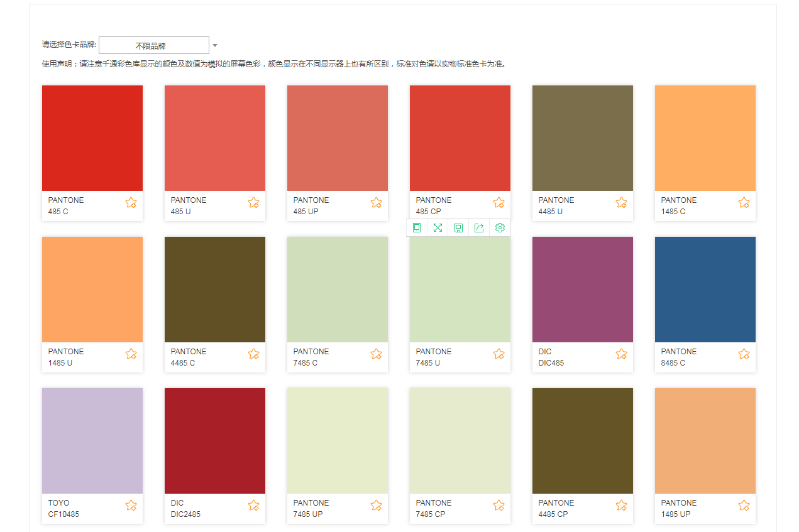The image size is (799, 532).
Task: Favorite PANTONE 485 C with its star icon
Action: coord(131,202)
